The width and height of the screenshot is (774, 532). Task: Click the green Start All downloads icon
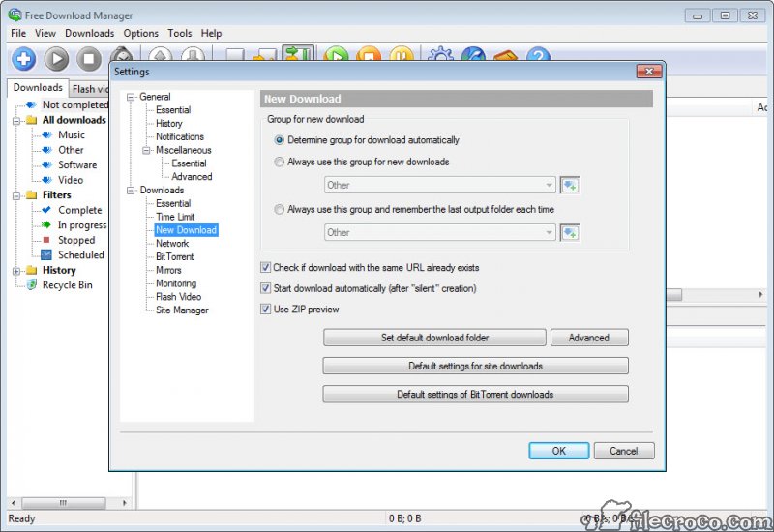point(337,54)
